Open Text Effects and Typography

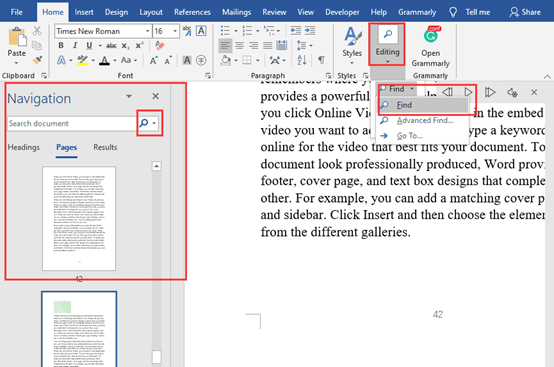pyautogui.click(x=61, y=60)
